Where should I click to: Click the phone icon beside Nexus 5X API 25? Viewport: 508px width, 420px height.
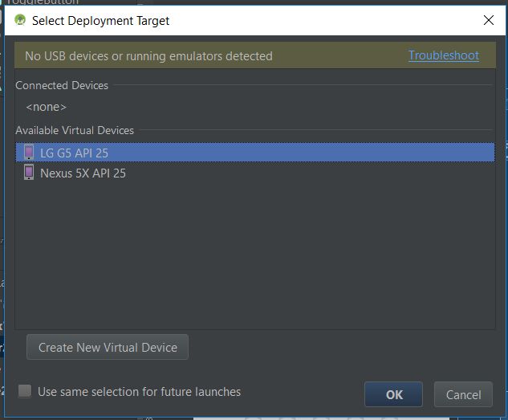[x=29, y=172]
